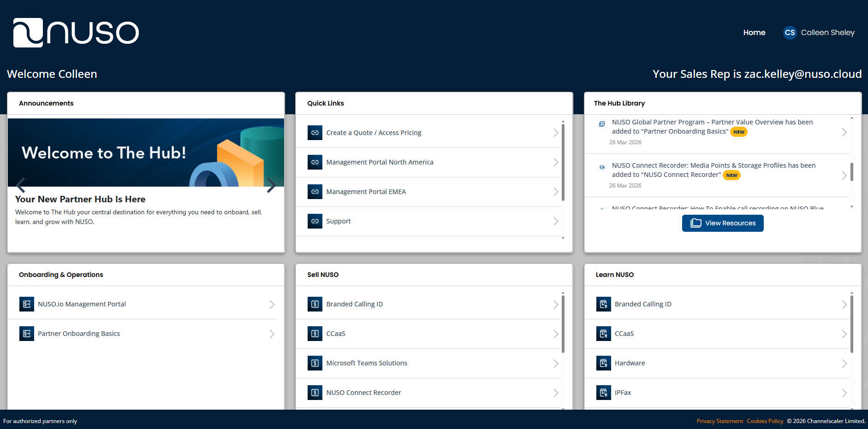Click the Sell NUSO panel scrollbar
Screen dimensions: 868x429
coord(563,324)
